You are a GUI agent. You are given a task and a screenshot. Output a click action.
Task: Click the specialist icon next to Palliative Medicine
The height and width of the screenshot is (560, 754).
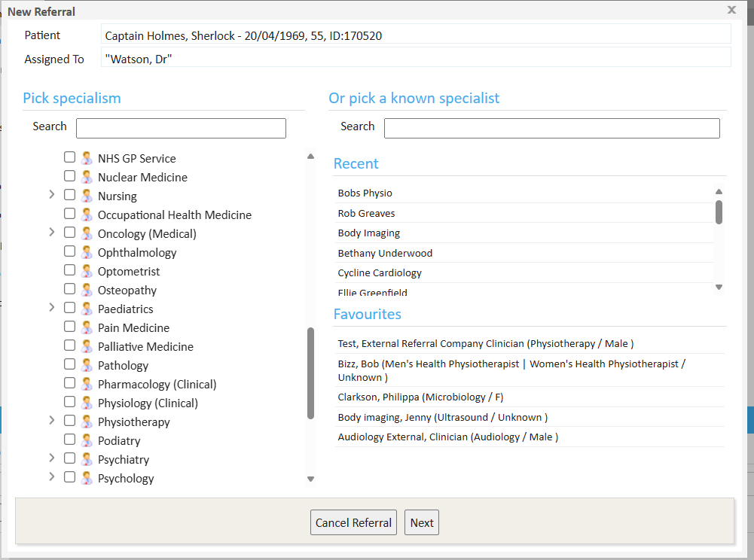(87, 346)
